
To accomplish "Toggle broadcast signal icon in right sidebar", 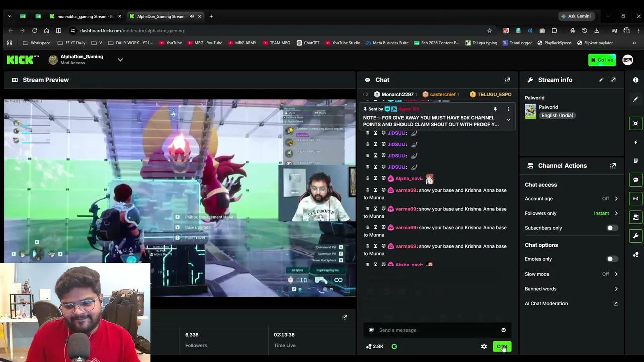I will (636, 198).
